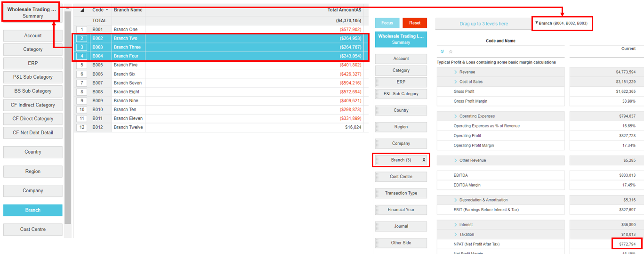Open the Account dimension in left panel
This screenshot has width=644, height=254.
pos(33,36)
